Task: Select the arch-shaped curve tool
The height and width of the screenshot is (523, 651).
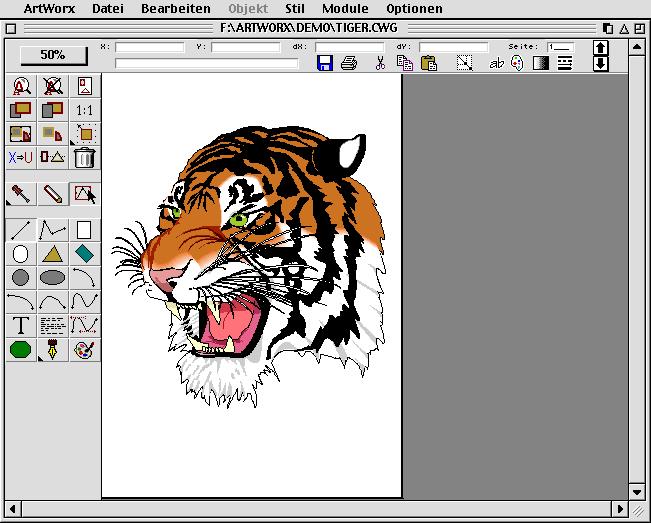Action: [x=53, y=302]
